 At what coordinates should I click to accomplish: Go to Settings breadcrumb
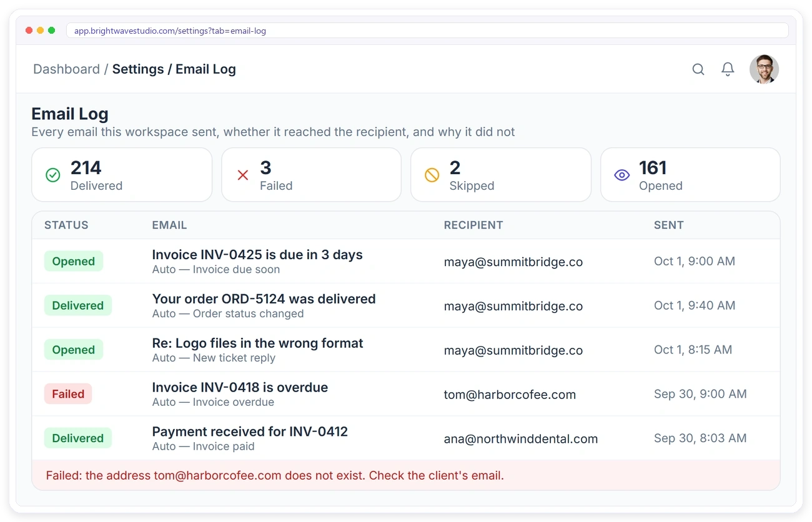138,69
